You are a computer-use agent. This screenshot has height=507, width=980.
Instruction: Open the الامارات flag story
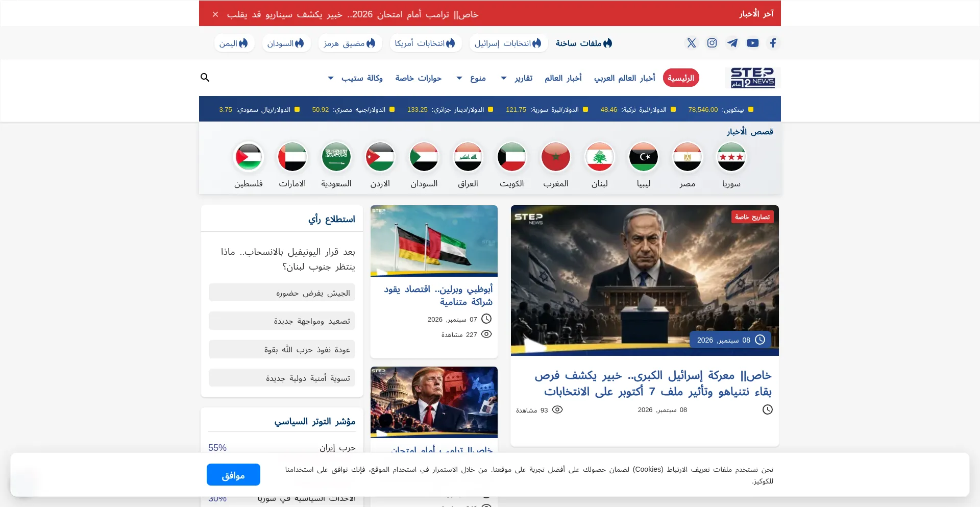click(x=292, y=157)
